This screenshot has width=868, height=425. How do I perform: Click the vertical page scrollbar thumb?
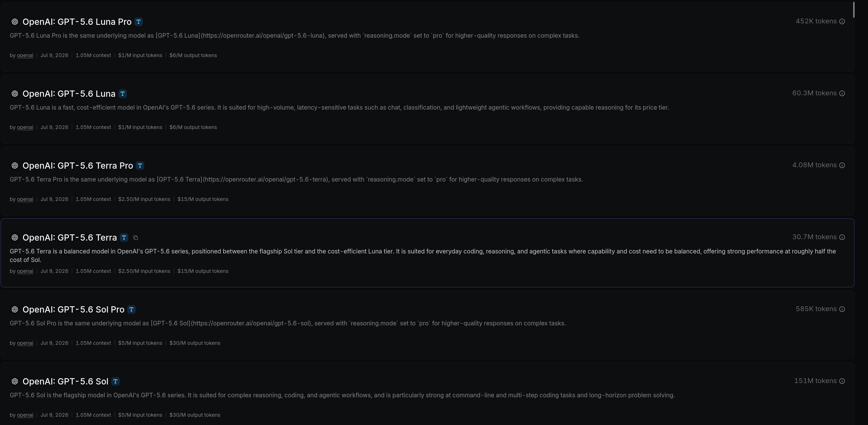pos(854,9)
